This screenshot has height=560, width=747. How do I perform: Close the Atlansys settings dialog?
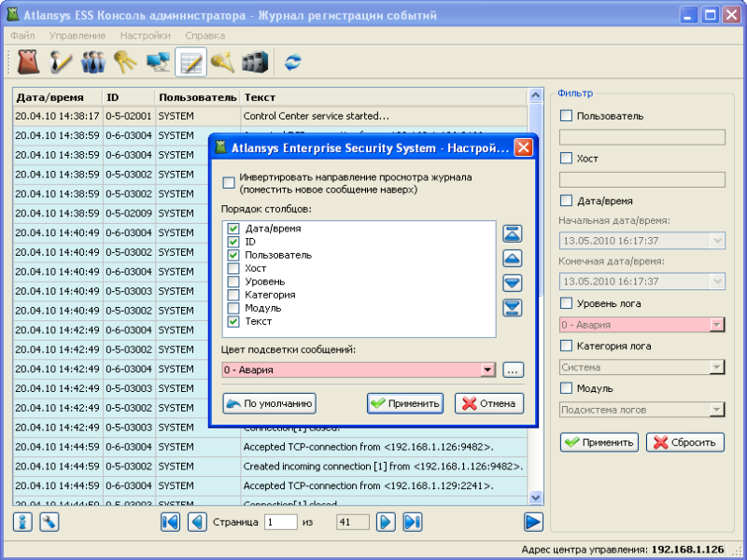(x=523, y=147)
